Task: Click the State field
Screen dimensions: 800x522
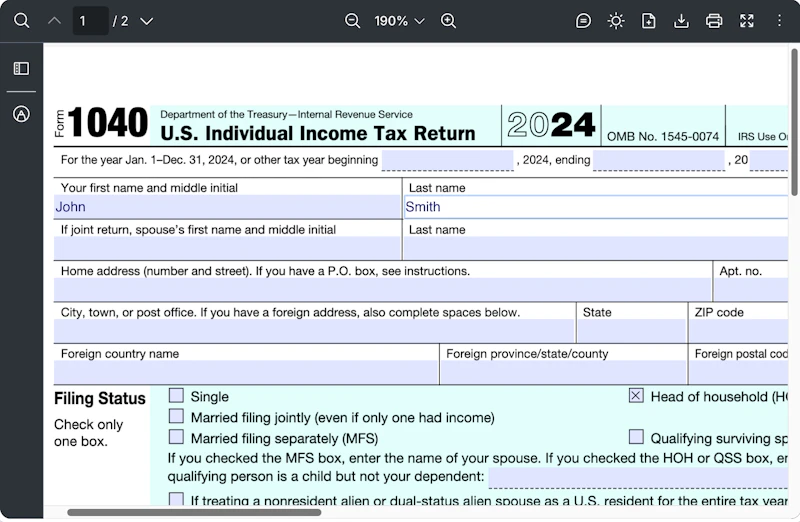Action: coord(632,331)
